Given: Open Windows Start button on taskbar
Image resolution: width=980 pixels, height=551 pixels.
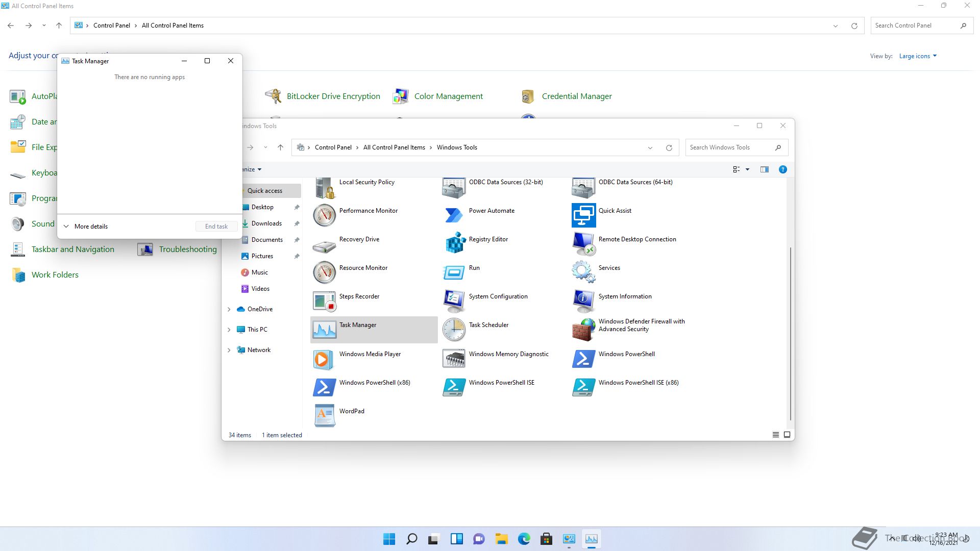Looking at the screenshot, I should 389,539.
